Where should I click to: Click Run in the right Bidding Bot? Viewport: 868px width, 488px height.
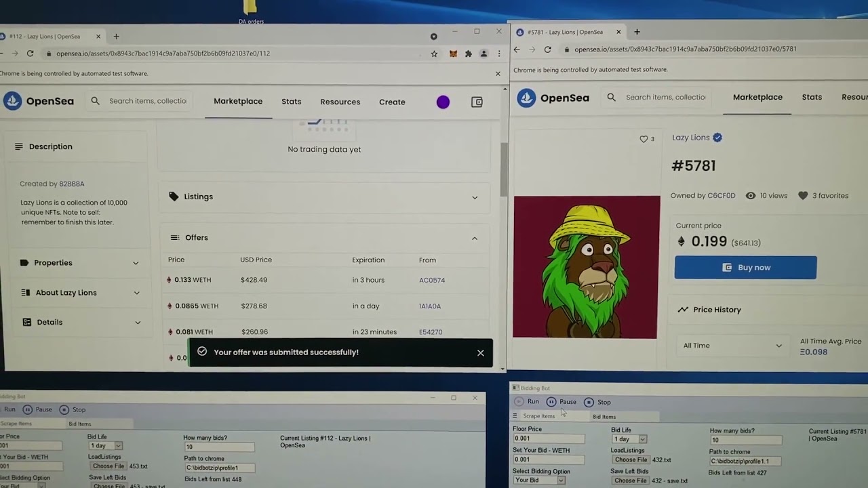pyautogui.click(x=528, y=402)
